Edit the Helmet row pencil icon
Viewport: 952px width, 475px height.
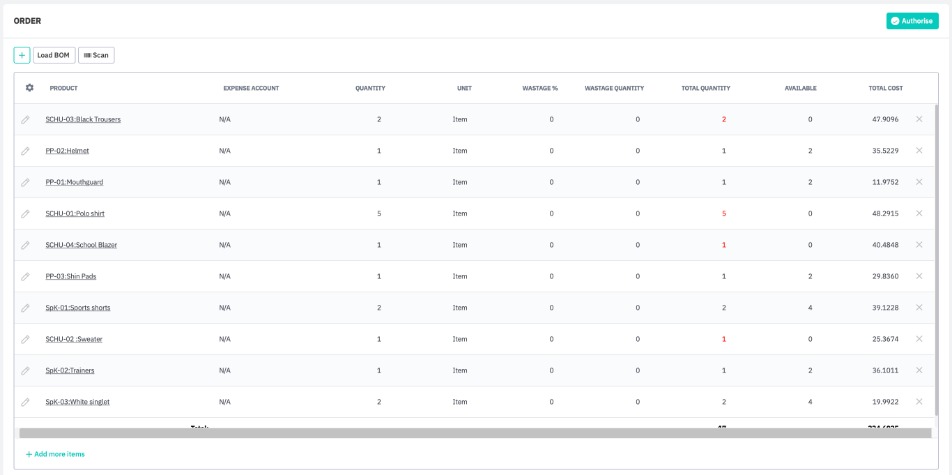[26, 151]
